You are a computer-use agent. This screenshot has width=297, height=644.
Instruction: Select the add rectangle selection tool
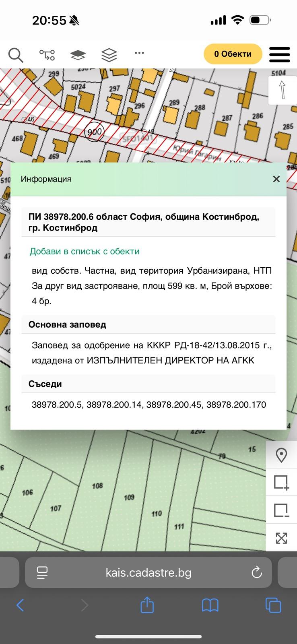tap(281, 482)
